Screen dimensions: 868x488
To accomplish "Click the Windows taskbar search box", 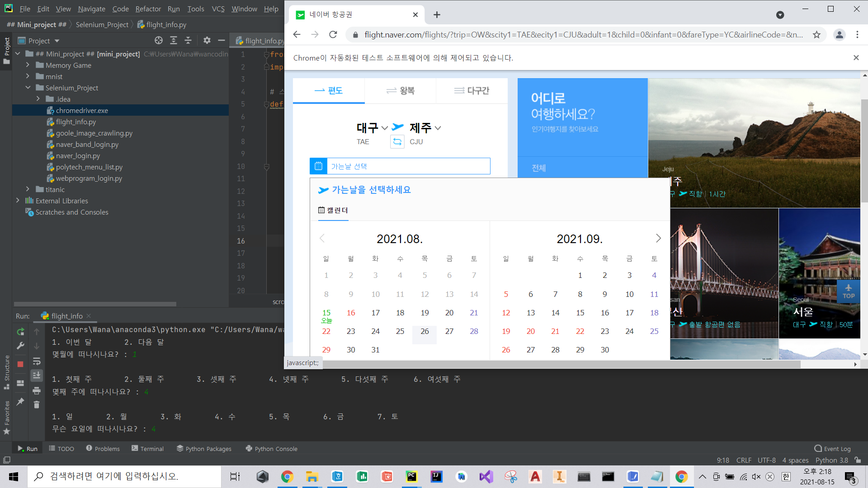I will tap(125, 477).
